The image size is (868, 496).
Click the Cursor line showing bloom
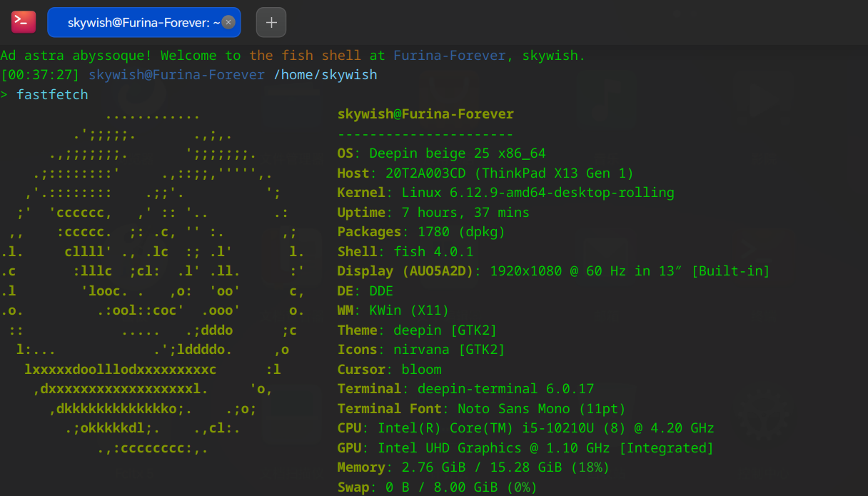coord(390,370)
